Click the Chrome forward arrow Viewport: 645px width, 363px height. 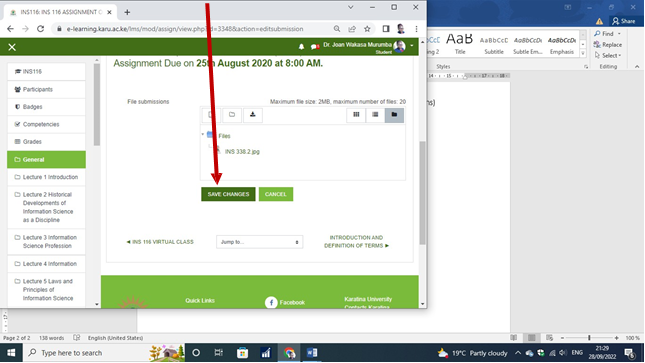[25, 29]
